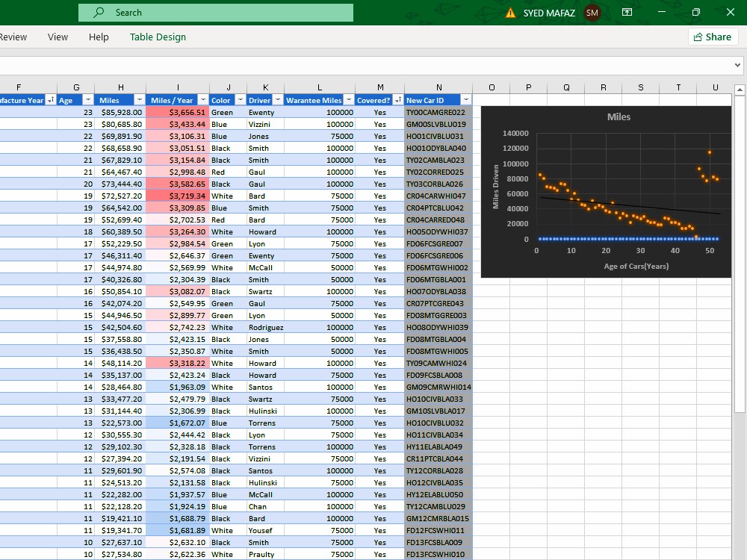Open the Miles column filter dropdown

[139, 100]
